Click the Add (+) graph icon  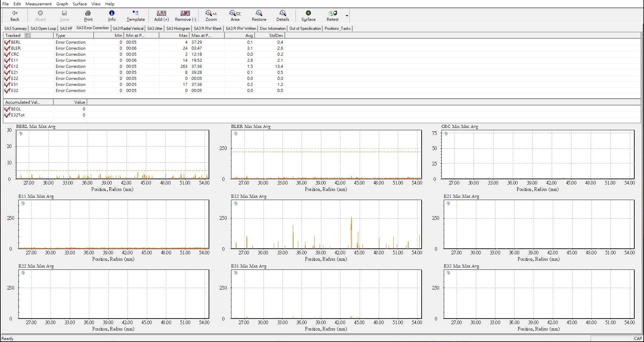(161, 15)
